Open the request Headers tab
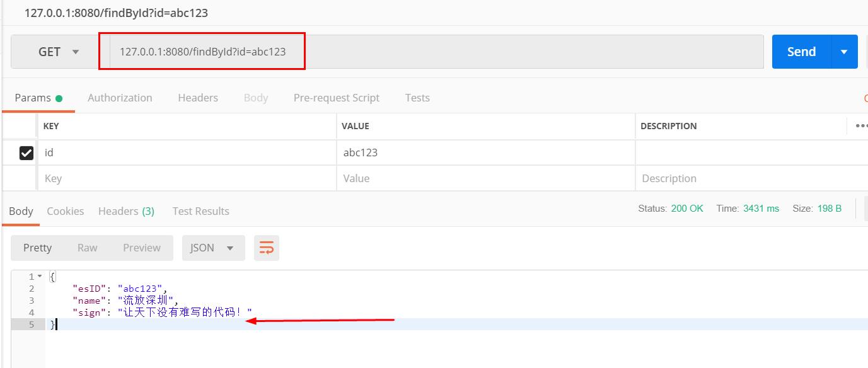 198,98
